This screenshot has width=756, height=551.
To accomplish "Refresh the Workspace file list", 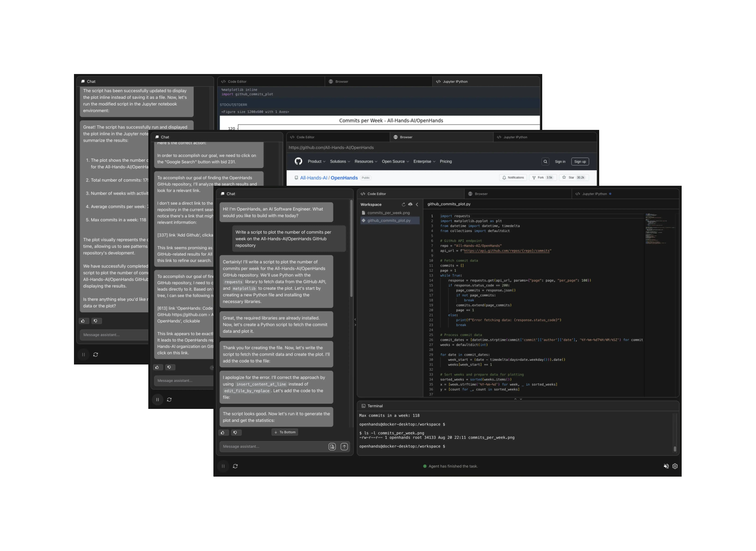I will coord(404,204).
